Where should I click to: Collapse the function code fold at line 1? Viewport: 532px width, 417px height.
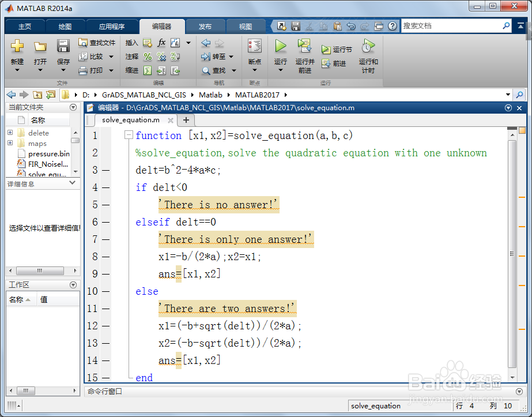(129, 135)
